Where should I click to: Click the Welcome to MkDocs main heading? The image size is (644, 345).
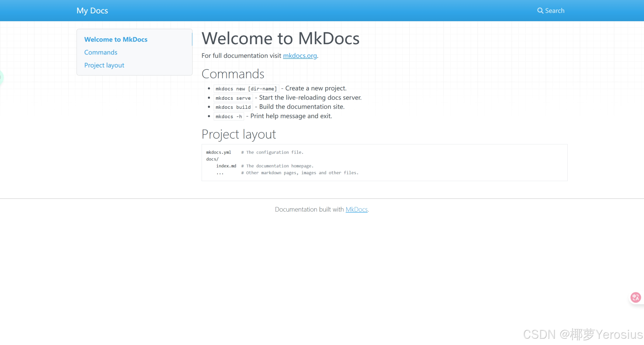point(280,38)
